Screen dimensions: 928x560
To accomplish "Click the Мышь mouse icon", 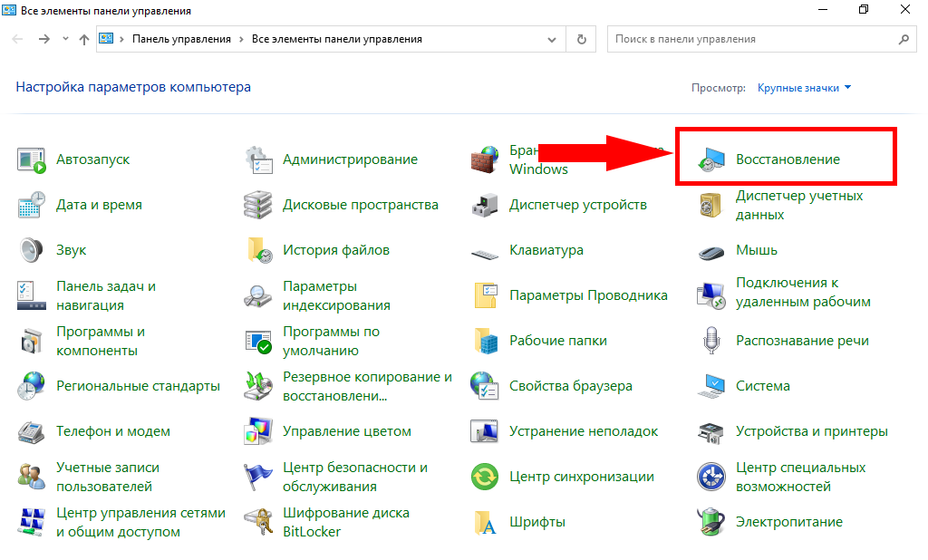I will pyautogui.click(x=710, y=251).
